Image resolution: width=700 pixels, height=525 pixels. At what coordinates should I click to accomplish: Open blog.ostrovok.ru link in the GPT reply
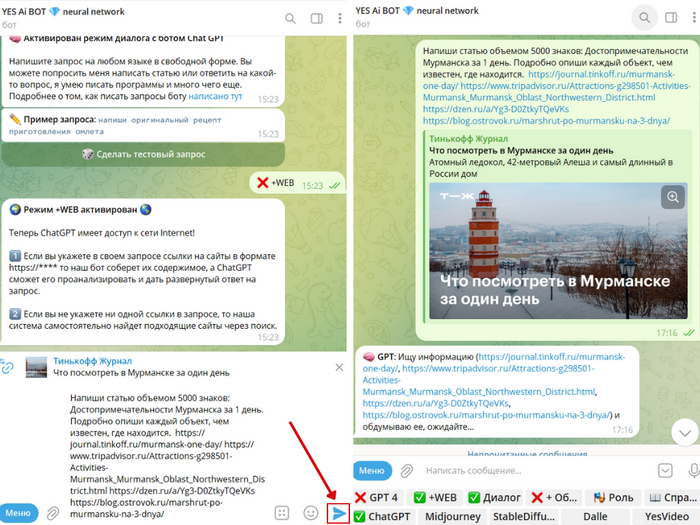pyautogui.click(x=486, y=415)
